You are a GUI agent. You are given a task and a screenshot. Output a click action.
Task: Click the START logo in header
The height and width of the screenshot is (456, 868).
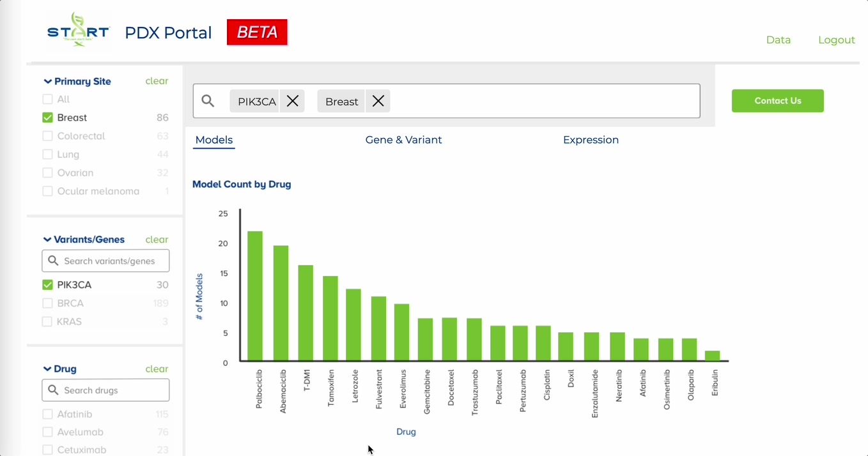[x=79, y=31]
